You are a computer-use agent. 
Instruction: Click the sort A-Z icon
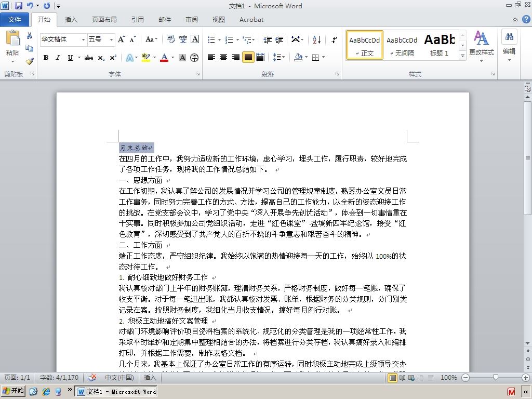316,39
